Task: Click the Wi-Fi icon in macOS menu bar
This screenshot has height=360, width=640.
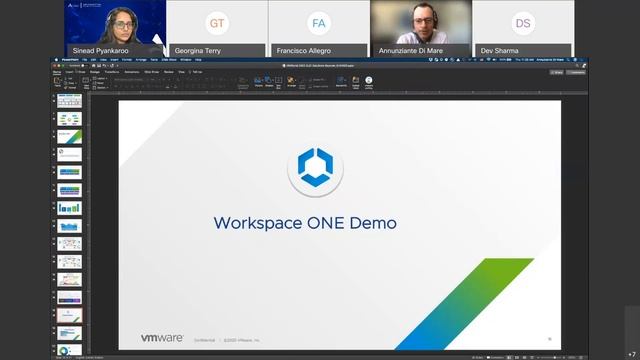Action: [488, 60]
